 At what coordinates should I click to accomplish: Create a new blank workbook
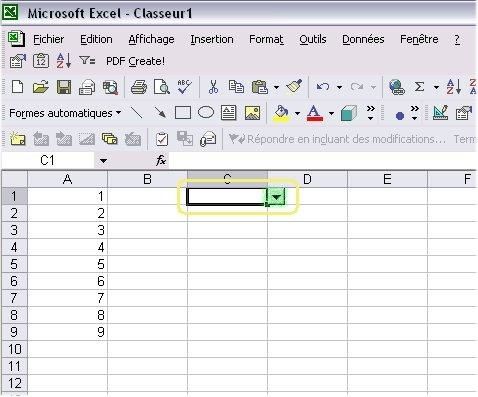[17, 87]
